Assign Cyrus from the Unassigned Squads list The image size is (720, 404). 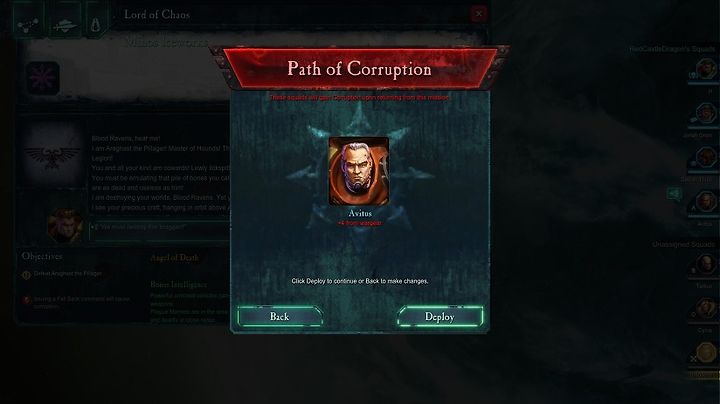705,309
